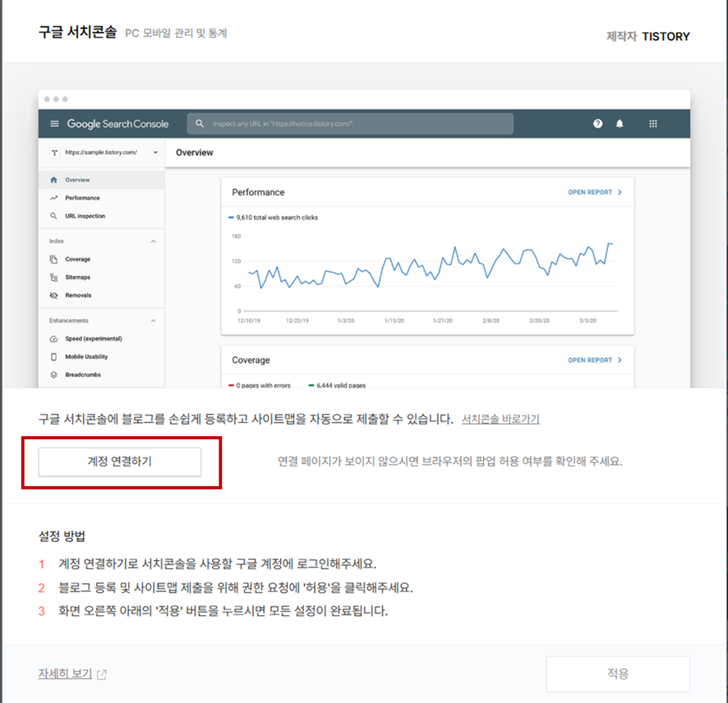Image resolution: width=728 pixels, height=703 pixels.
Task: Click the phone icon beside Mobile Usability
Action: point(54,356)
